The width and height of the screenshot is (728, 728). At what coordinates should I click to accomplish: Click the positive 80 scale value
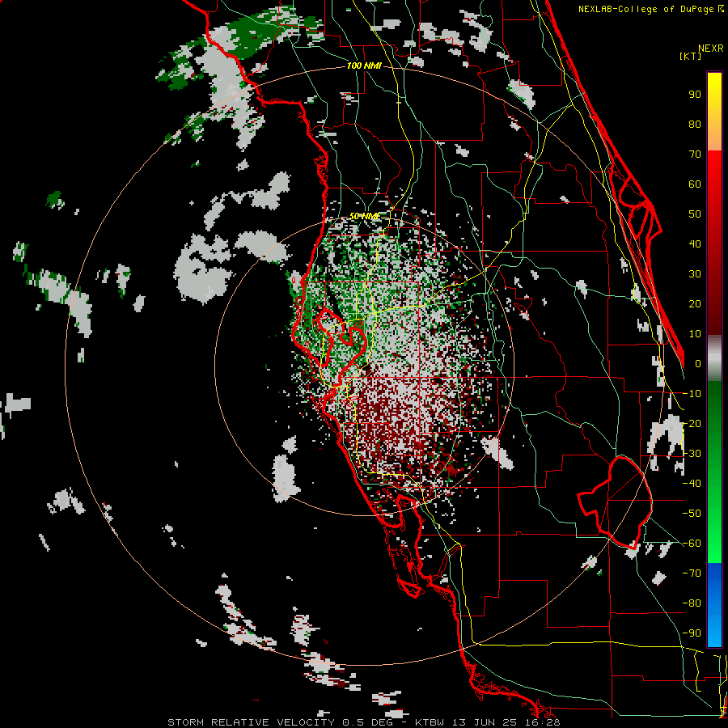coord(695,124)
